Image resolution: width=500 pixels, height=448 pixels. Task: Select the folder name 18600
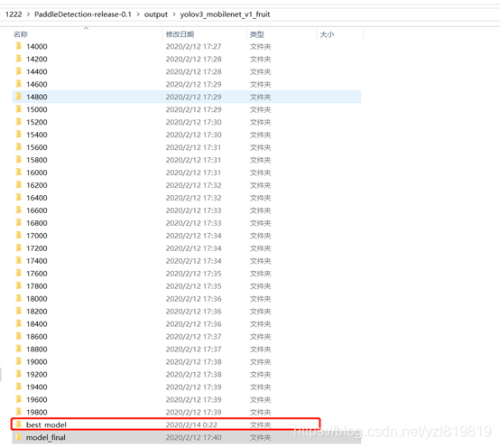coord(37,336)
